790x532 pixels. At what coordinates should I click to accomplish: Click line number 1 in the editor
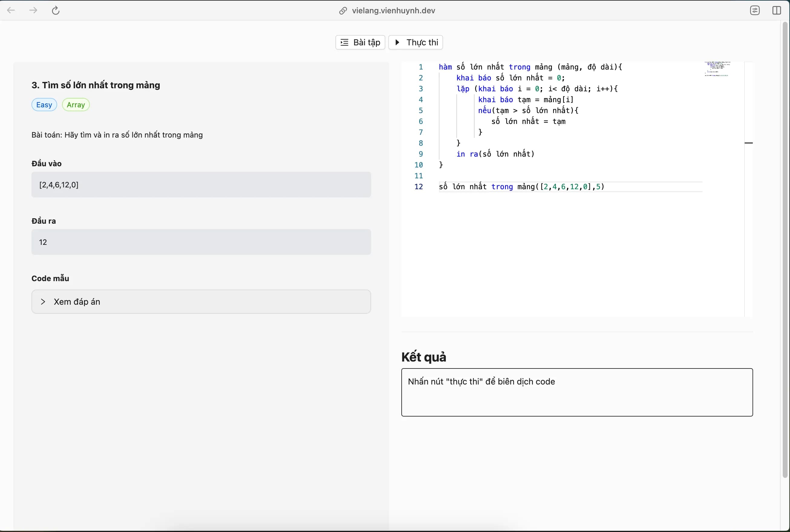coord(421,67)
